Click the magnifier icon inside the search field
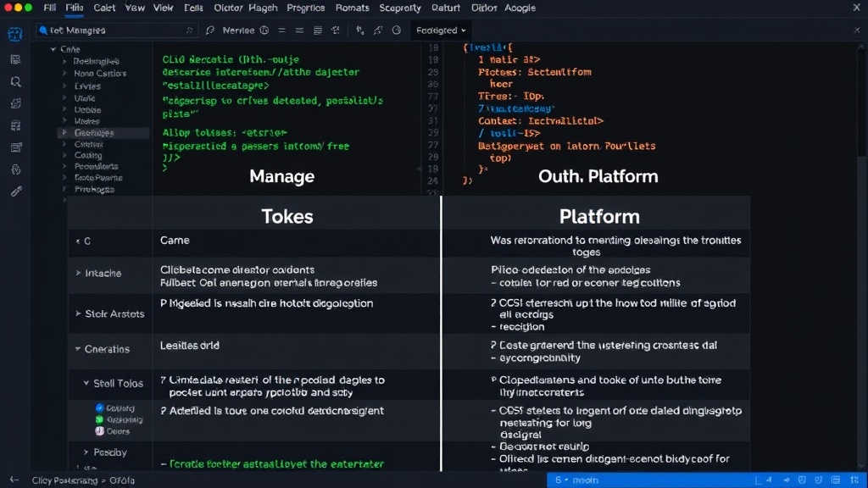Viewport: 868px width, 488px height. (43, 30)
